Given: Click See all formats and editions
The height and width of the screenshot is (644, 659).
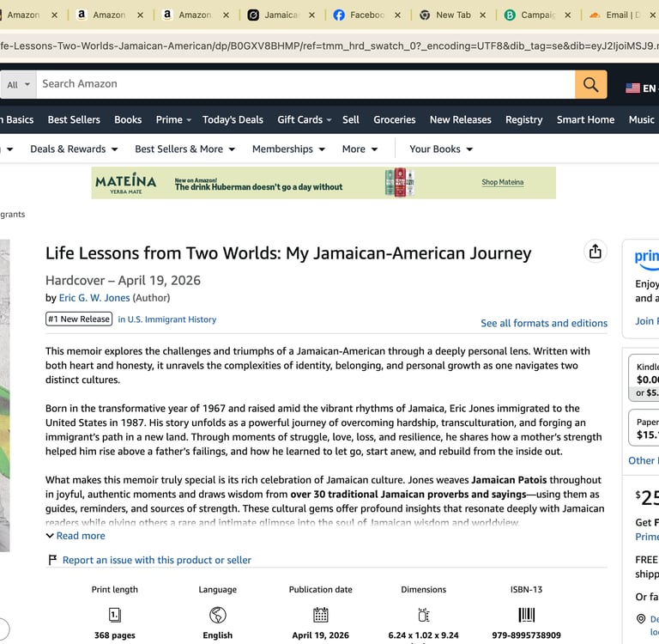Looking at the screenshot, I should 544,323.
